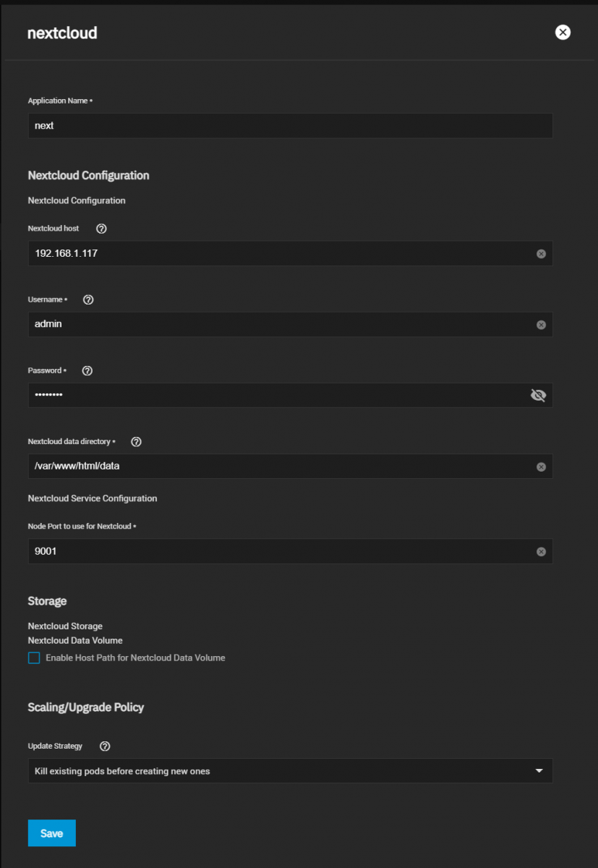The image size is (598, 868).
Task: Focus the Application Name field
Action: click(291, 126)
